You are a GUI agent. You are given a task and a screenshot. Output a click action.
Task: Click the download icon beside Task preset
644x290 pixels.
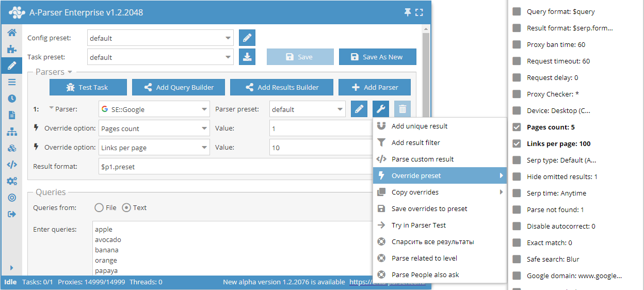247,57
